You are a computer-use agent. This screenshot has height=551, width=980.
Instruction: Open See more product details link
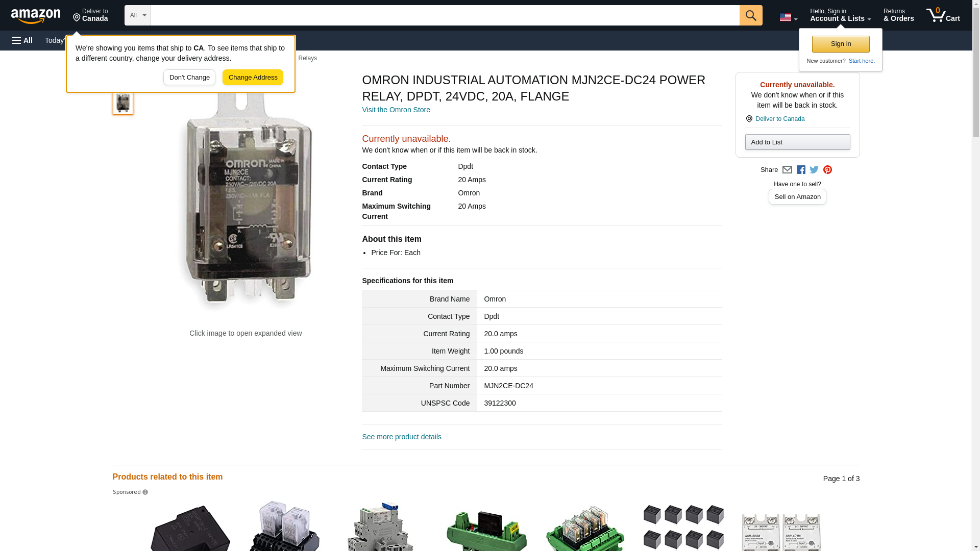tap(401, 437)
